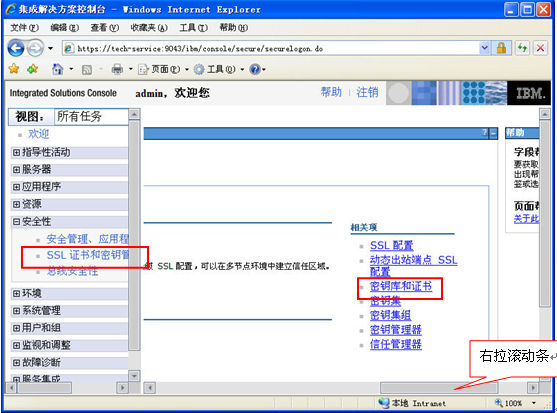Click the green Refresh icon by the address bar
Image resolution: width=557 pixels, height=413 pixels.
click(522, 48)
